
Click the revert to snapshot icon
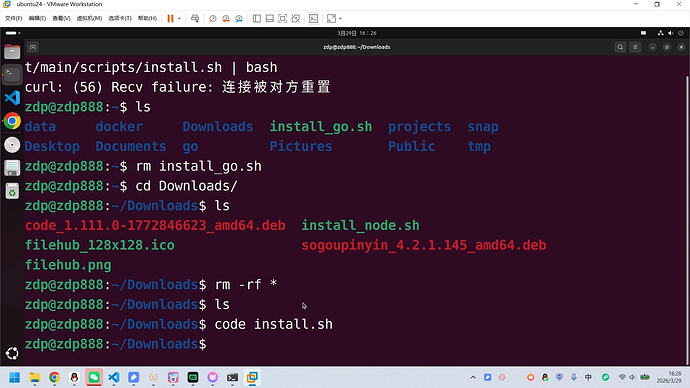[x=226, y=18]
